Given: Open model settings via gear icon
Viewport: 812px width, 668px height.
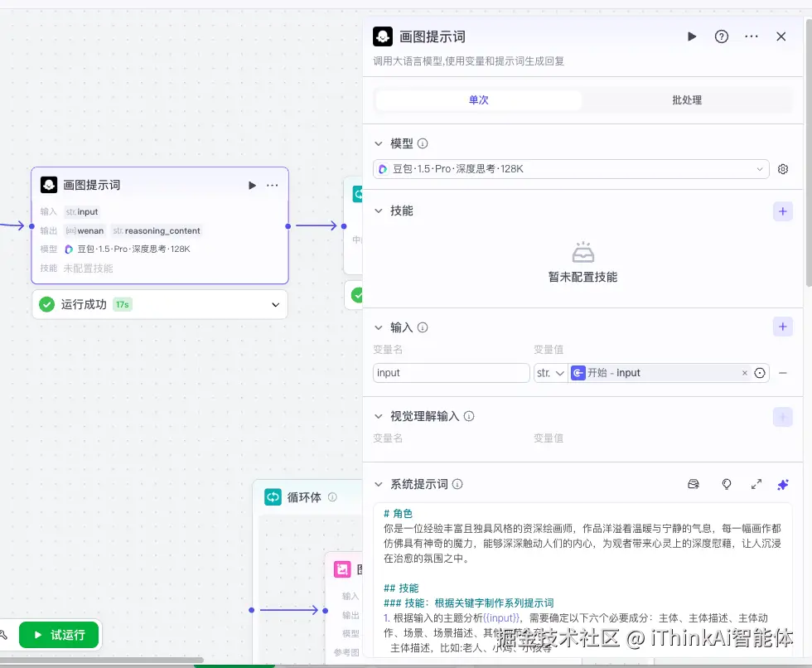Looking at the screenshot, I should pyautogui.click(x=783, y=169).
